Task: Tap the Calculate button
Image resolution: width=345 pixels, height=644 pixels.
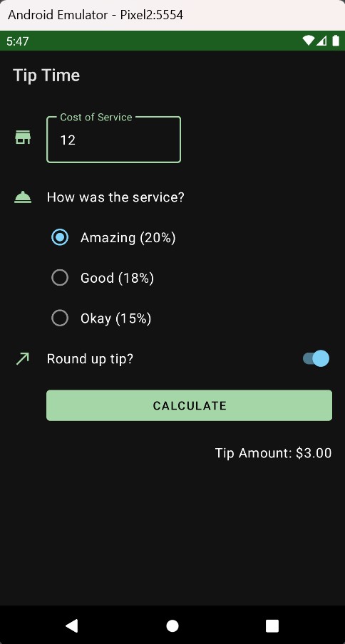Action: (x=189, y=405)
